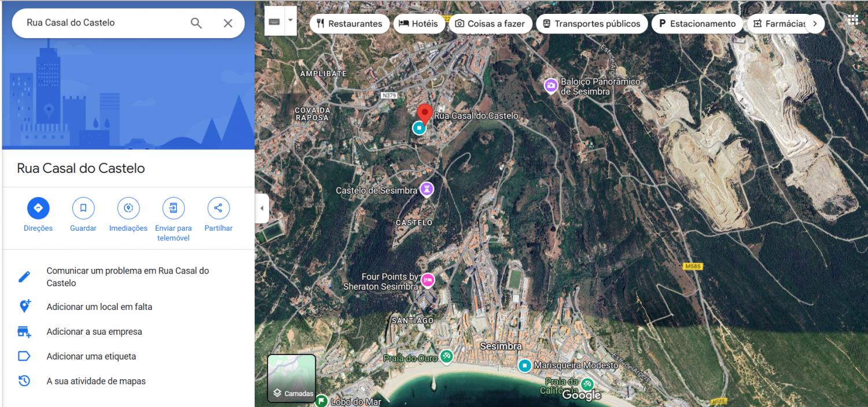Click Enviar para telemóvel icon

[173, 208]
